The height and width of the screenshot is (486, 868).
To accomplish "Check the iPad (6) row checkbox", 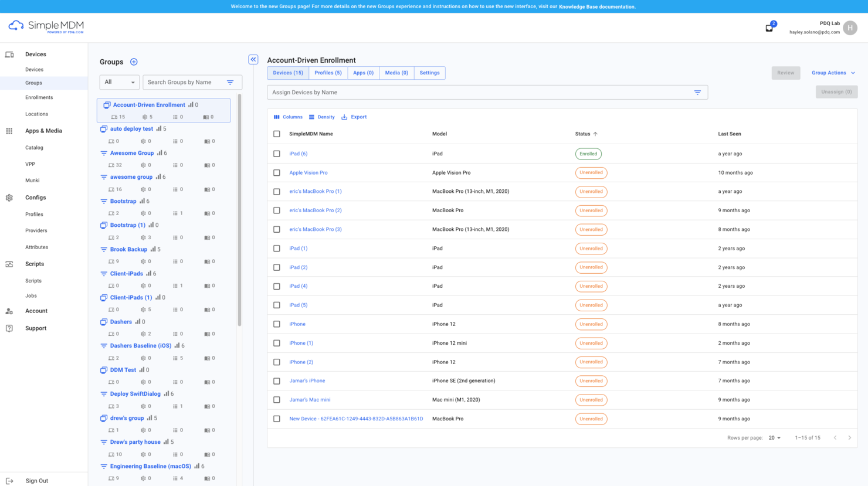I will point(277,154).
